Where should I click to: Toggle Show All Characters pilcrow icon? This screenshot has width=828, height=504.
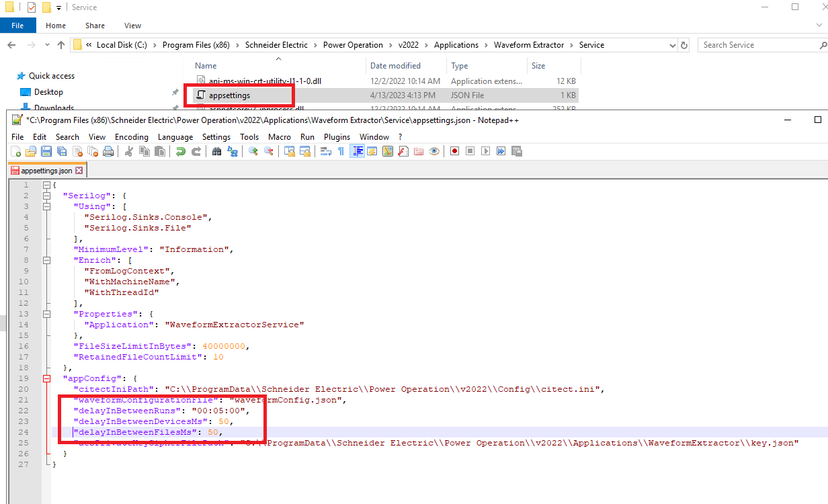coord(341,151)
